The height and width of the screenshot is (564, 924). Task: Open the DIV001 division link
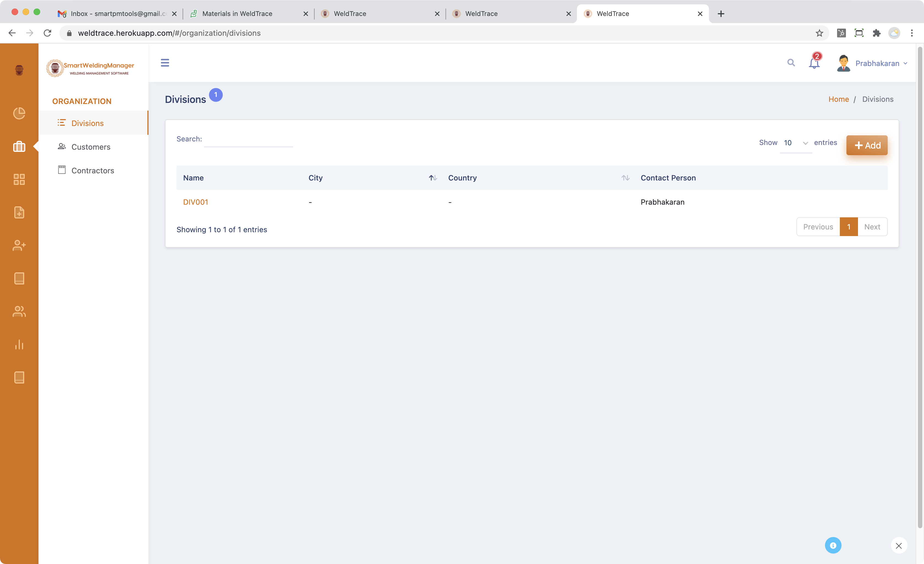195,202
